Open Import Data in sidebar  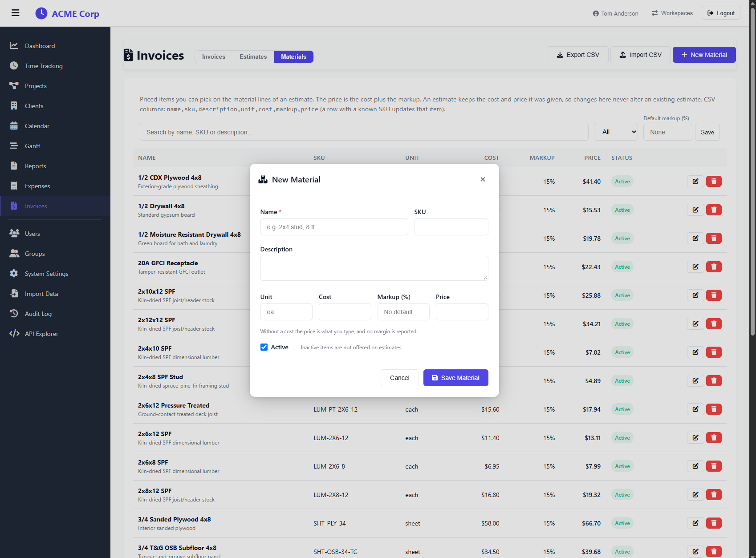click(55, 294)
